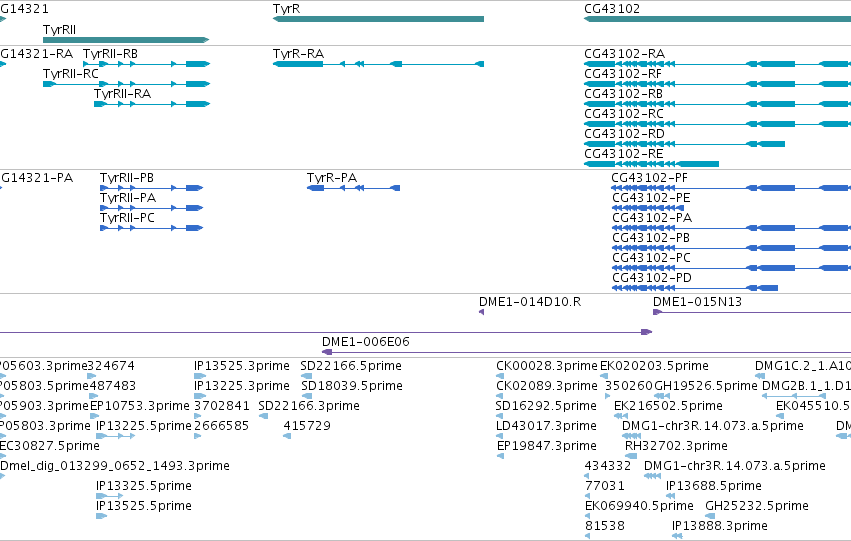Image resolution: width=851 pixels, height=541 pixels.
Task: Click the CG43102-PC protein label
Action: point(652,258)
